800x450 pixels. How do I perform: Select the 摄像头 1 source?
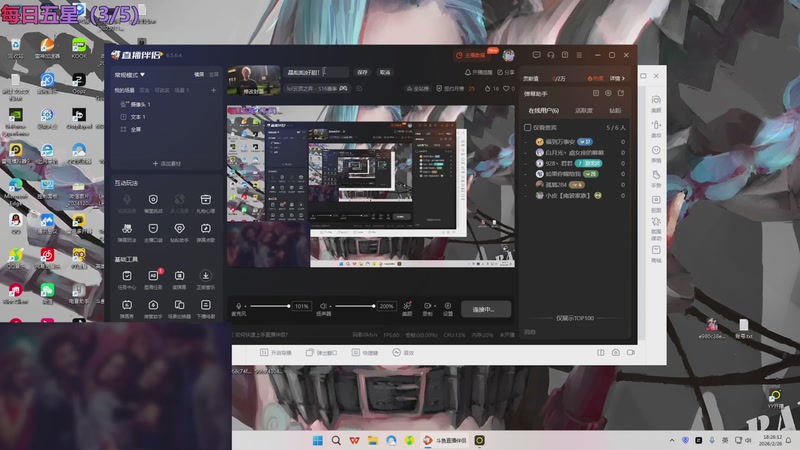pyautogui.click(x=136, y=104)
